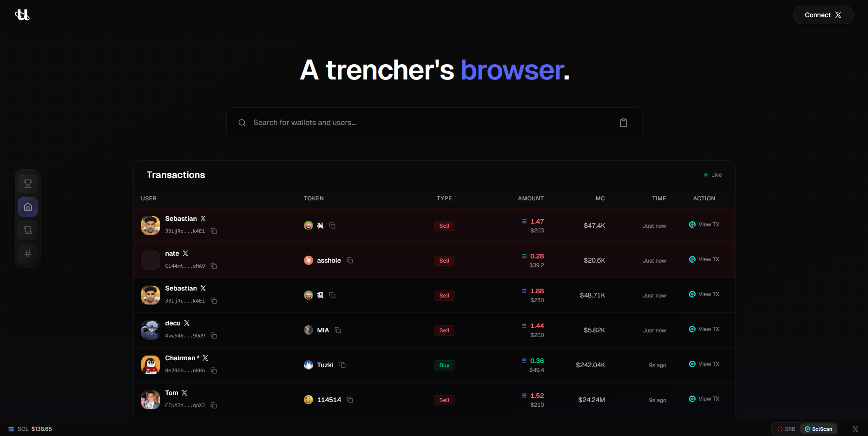
Task: Select the home icon in sidebar
Action: [x=28, y=207]
